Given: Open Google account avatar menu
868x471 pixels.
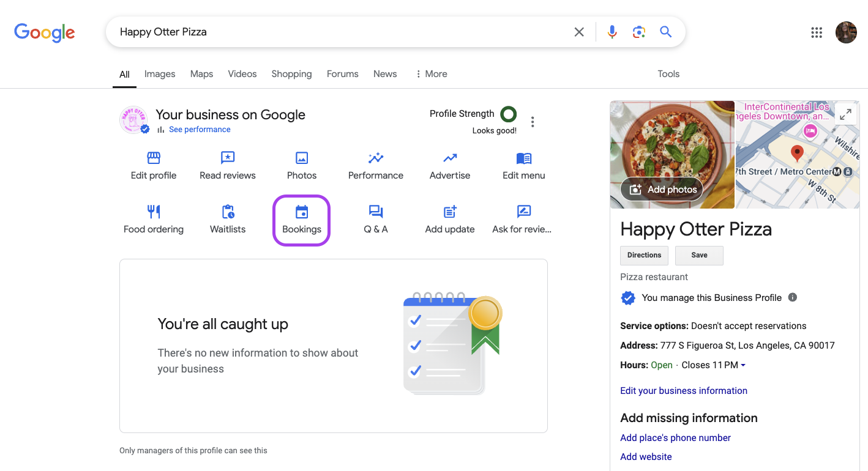Looking at the screenshot, I should tap(846, 32).
